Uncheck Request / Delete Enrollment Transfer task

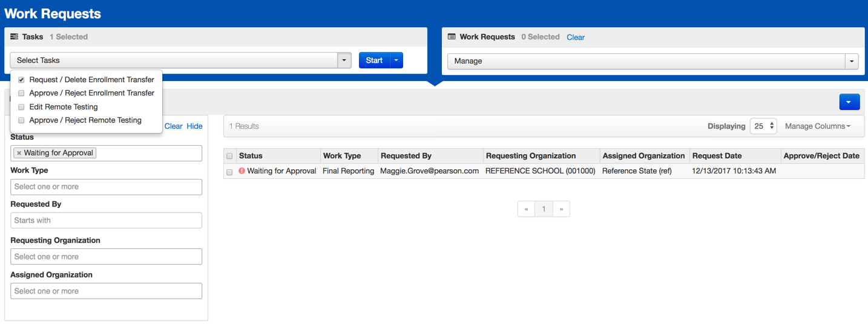pos(21,80)
